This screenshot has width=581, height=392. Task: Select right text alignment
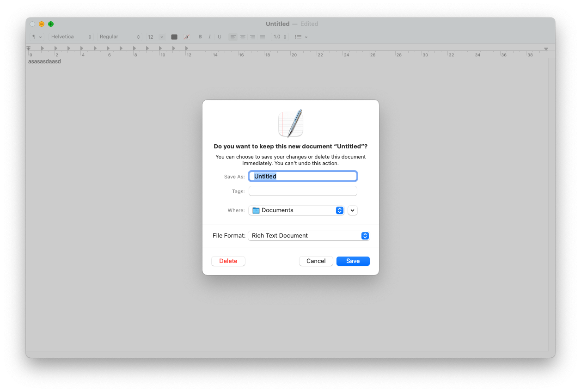pos(252,37)
